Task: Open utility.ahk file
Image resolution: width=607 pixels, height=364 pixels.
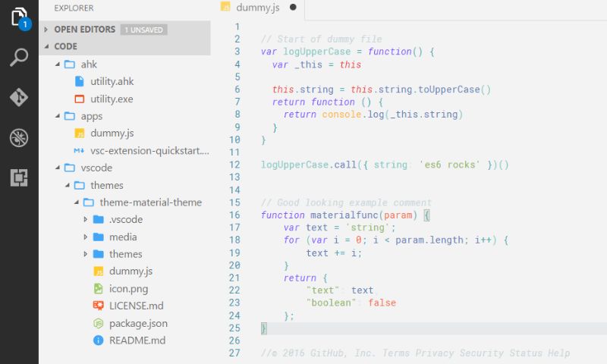Action: (112, 81)
